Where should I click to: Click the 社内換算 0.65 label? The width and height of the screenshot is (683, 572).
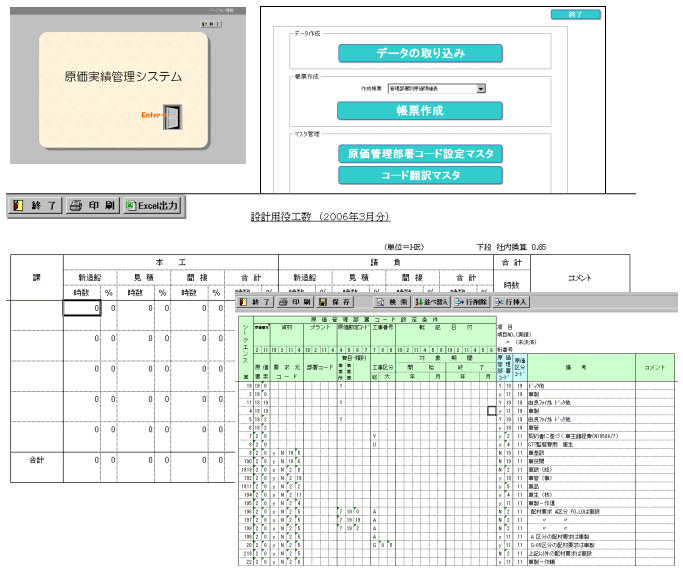[521, 247]
